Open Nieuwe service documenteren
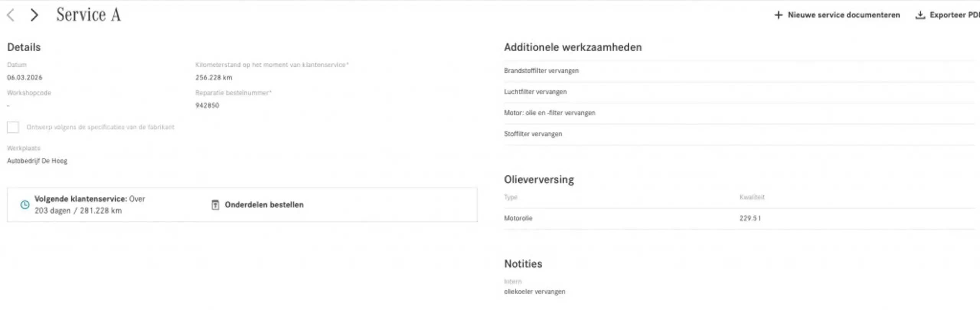The width and height of the screenshot is (980, 310). pyautogui.click(x=837, y=15)
